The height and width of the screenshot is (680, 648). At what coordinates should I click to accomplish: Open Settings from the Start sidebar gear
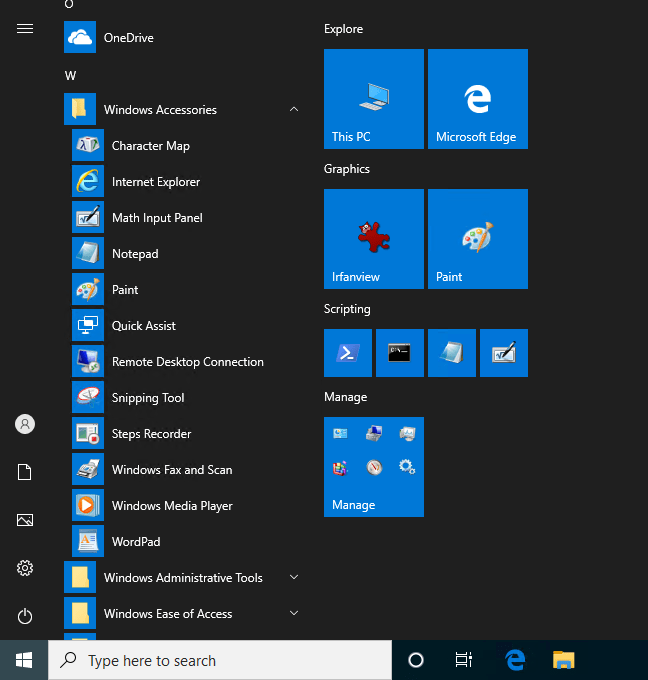25,568
